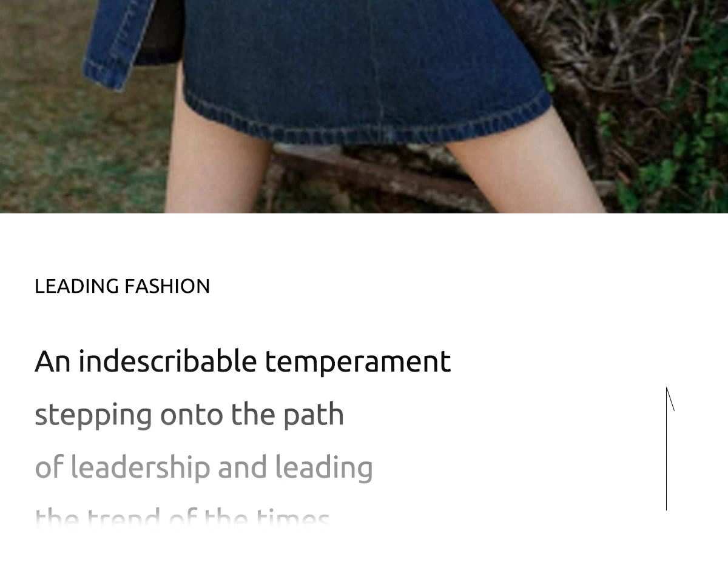728x585 pixels.
Task: Select the LEADING FASHION heading
Action: [x=122, y=286]
